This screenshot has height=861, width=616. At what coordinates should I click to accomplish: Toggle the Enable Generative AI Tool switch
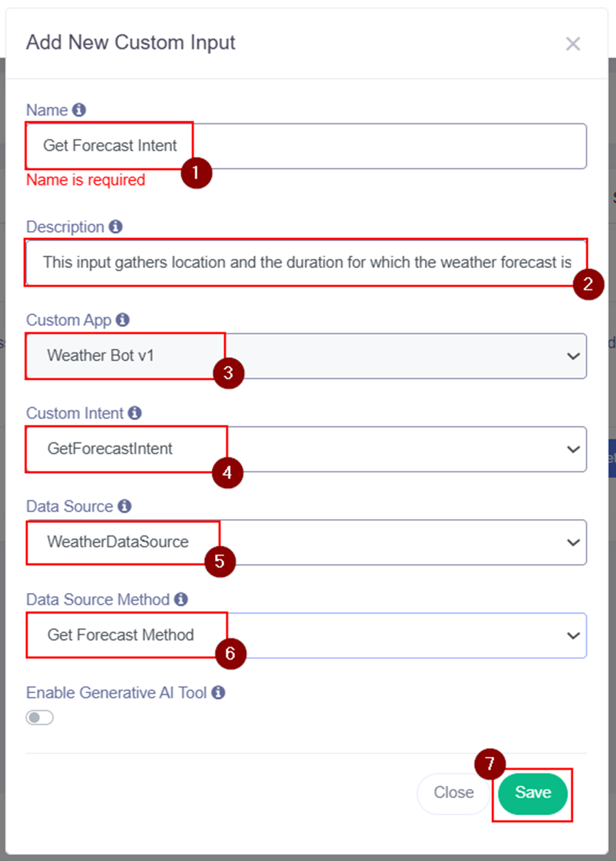pos(40,718)
